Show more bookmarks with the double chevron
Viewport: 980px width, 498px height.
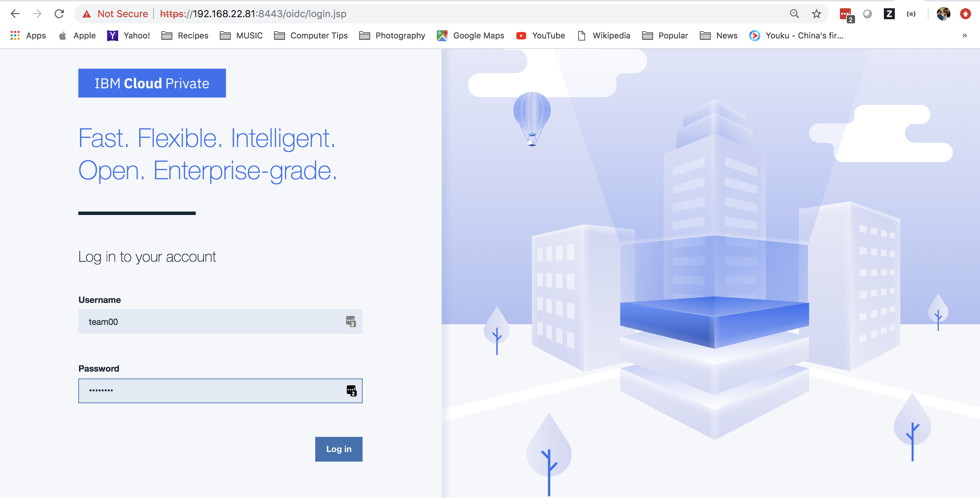coord(965,35)
